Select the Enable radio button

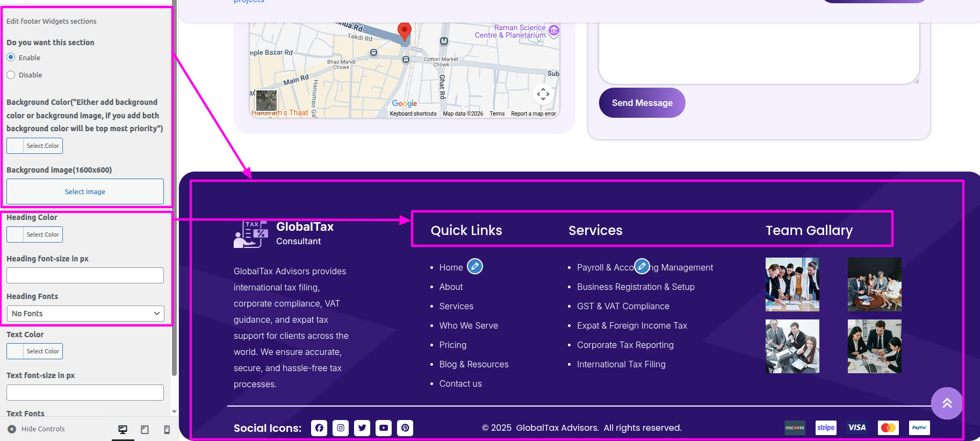tap(11, 58)
